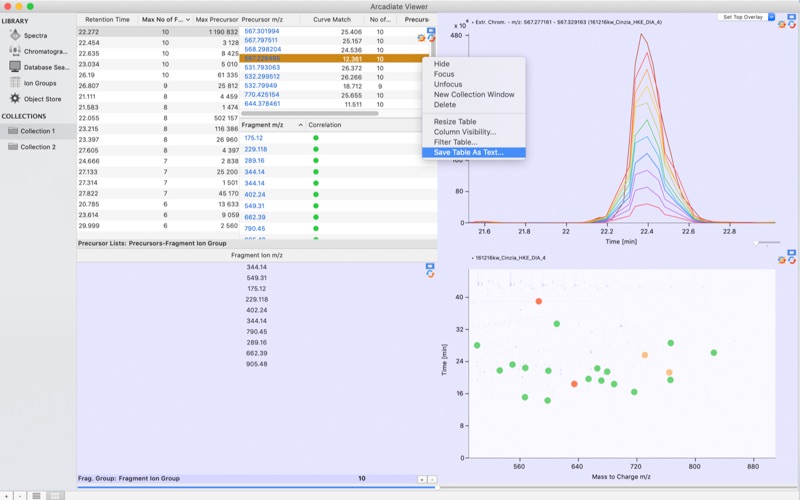
Task: Toggle sort arrow on Fragment m/z column
Action: 301,125
